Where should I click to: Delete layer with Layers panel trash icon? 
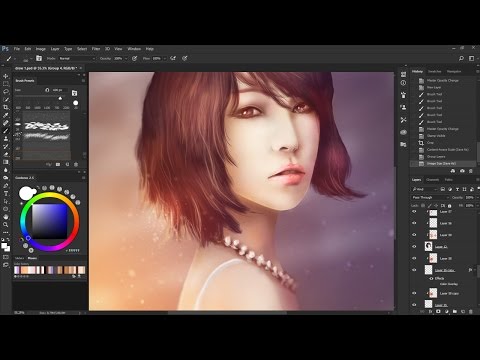point(471,311)
